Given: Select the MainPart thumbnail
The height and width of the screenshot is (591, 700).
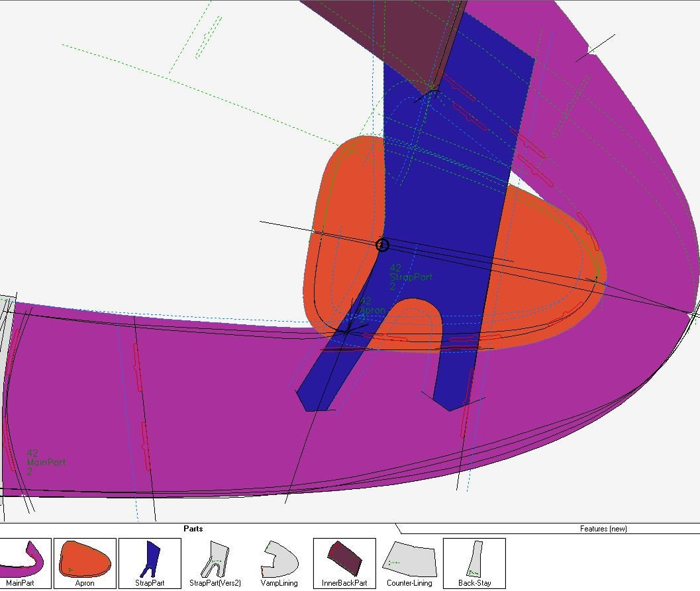Looking at the screenshot, I should (25, 563).
